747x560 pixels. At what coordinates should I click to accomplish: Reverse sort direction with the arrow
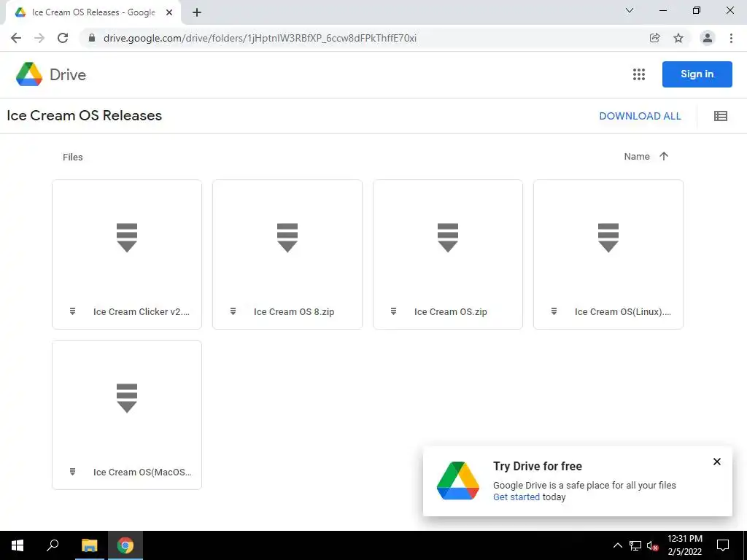tap(664, 156)
